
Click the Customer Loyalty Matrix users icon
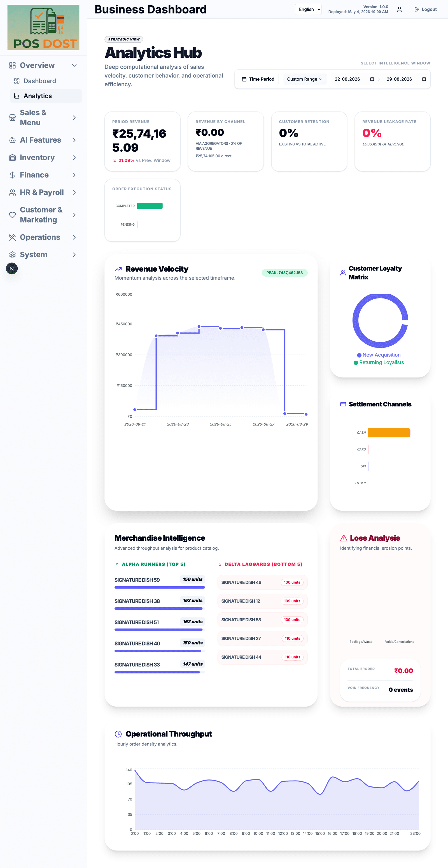click(343, 273)
